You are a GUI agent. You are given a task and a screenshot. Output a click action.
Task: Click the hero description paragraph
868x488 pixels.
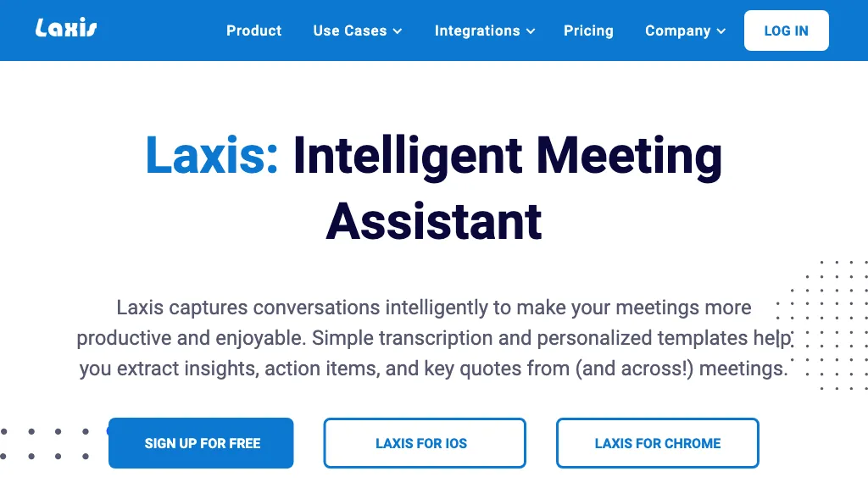tap(434, 337)
